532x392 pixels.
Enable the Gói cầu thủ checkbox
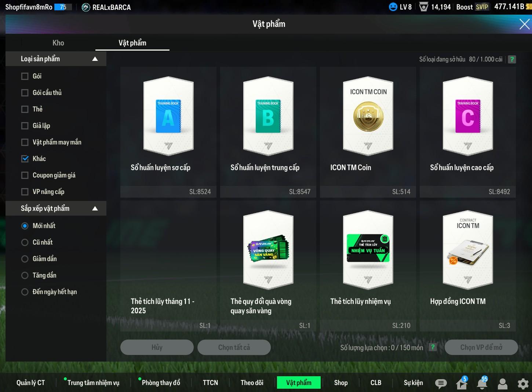pos(25,93)
